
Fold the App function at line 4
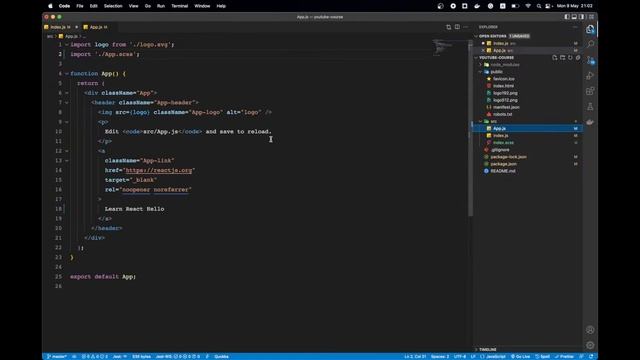(67, 73)
